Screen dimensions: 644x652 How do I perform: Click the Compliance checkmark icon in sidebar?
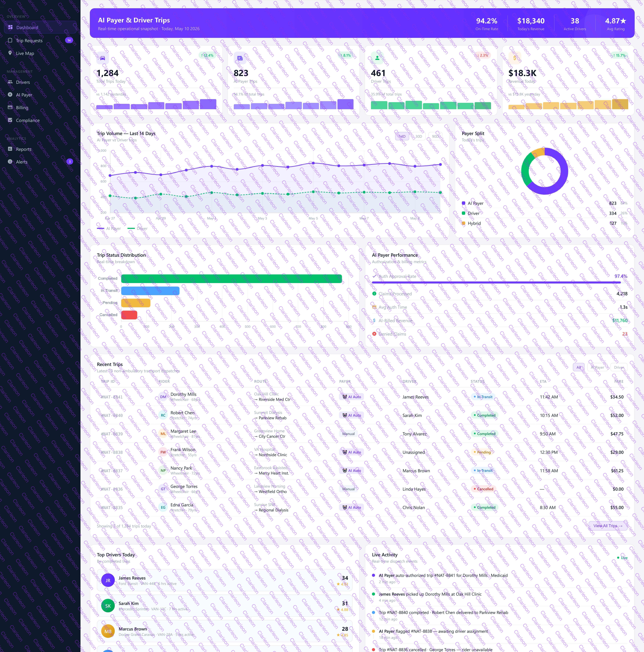coord(10,120)
